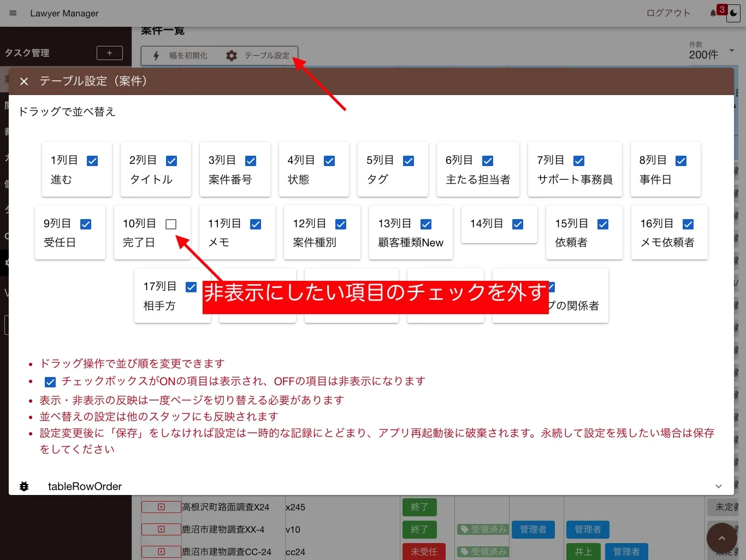Viewport: 746px width, 560px height.
Task: Check the 10列目 完了日 checkbox
Action: [x=171, y=224]
